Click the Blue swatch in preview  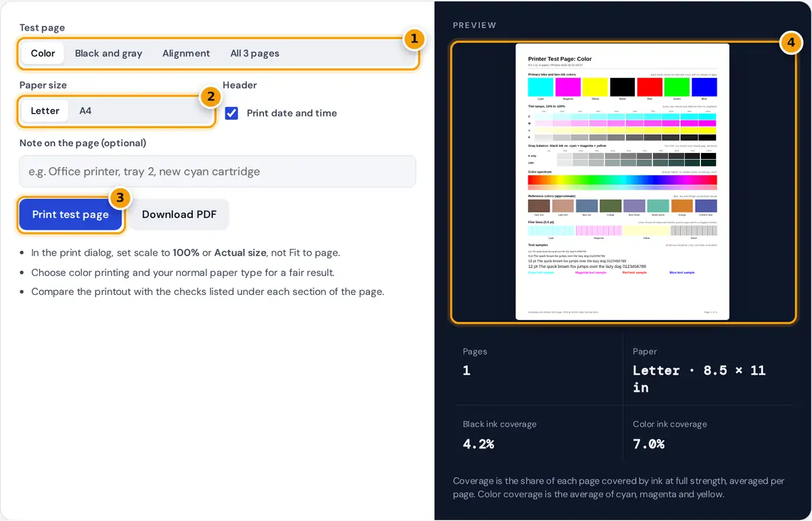tap(704, 87)
